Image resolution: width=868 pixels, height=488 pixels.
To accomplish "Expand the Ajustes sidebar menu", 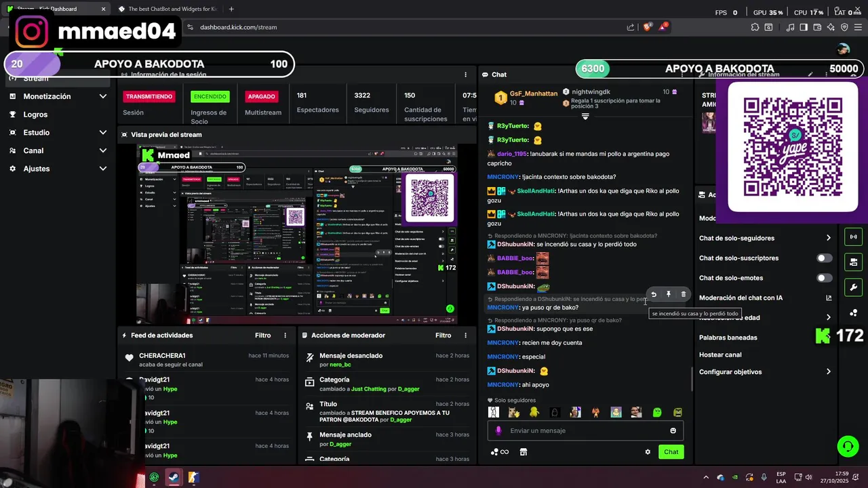I will tap(103, 169).
